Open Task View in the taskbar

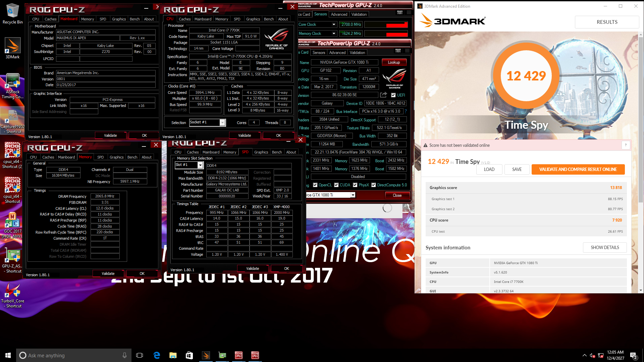[140, 355]
